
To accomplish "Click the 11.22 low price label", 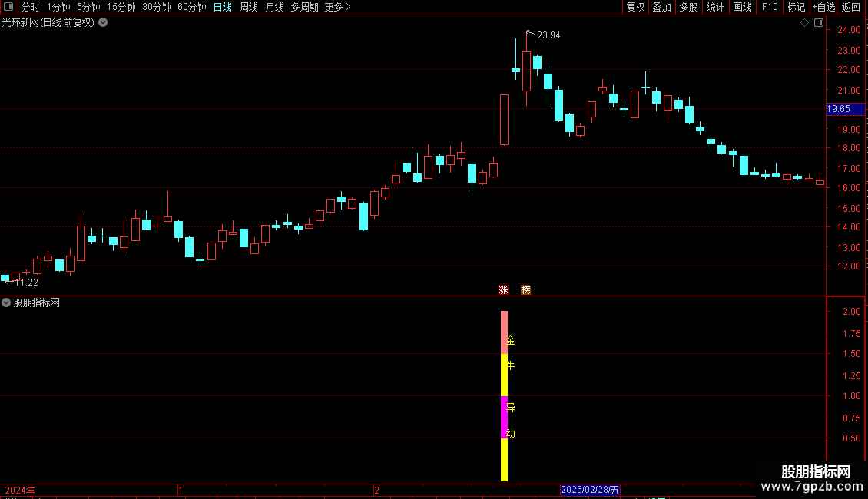I will tap(27, 283).
